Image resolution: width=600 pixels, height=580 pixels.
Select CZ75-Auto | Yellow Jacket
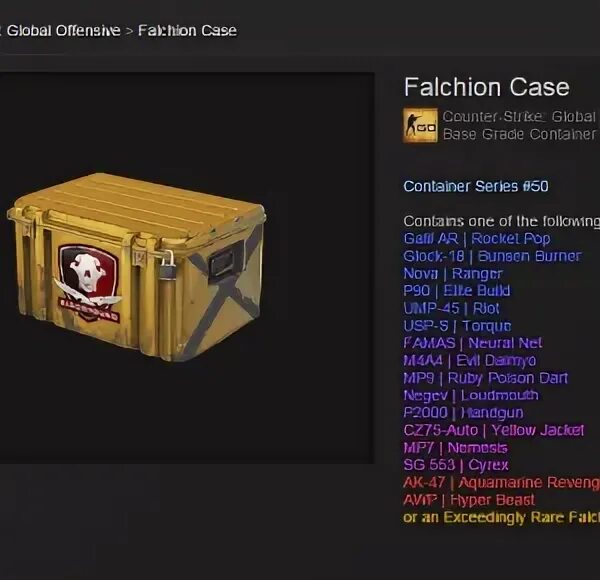pos(494,430)
